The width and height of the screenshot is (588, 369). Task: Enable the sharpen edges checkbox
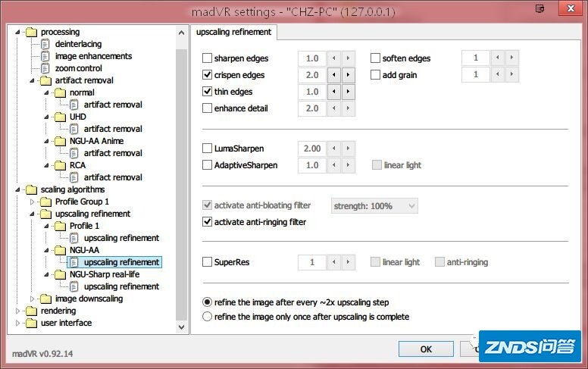point(207,58)
